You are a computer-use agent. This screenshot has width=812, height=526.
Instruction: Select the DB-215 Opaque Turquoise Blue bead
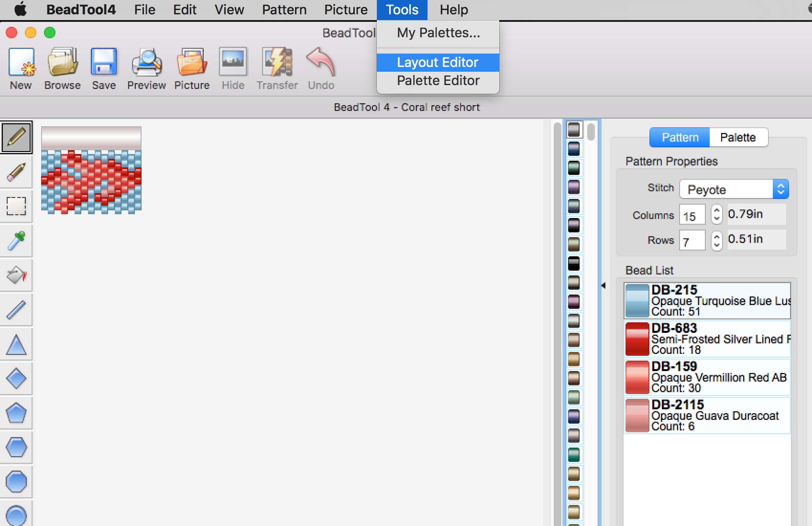[707, 300]
